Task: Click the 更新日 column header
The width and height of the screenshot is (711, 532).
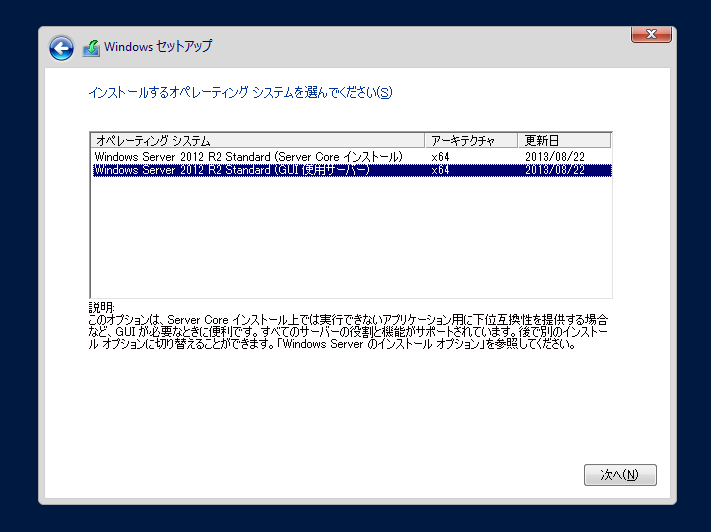Action: 565,141
